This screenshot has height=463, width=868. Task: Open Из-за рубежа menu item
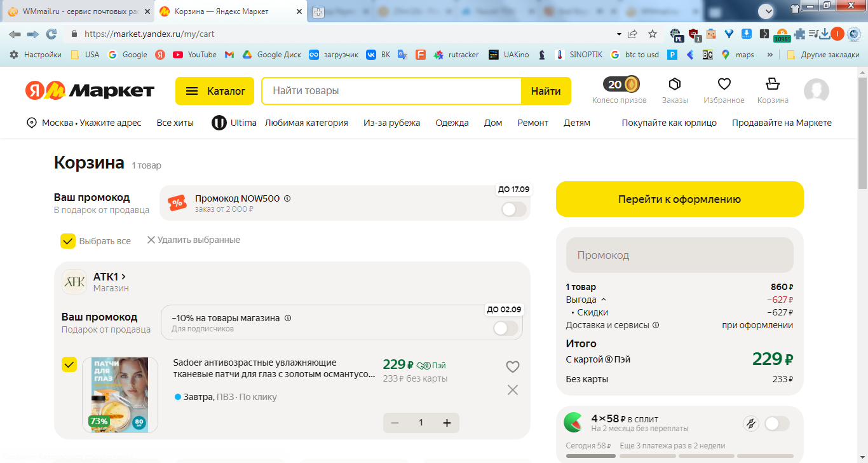pos(391,123)
